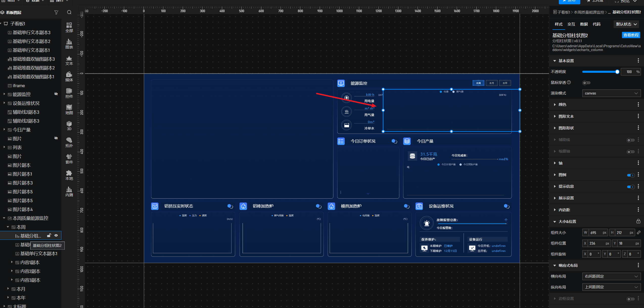Screen dimensions: 644x308
Task: Click the 查看教程 button
Action: [x=631, y=35]
